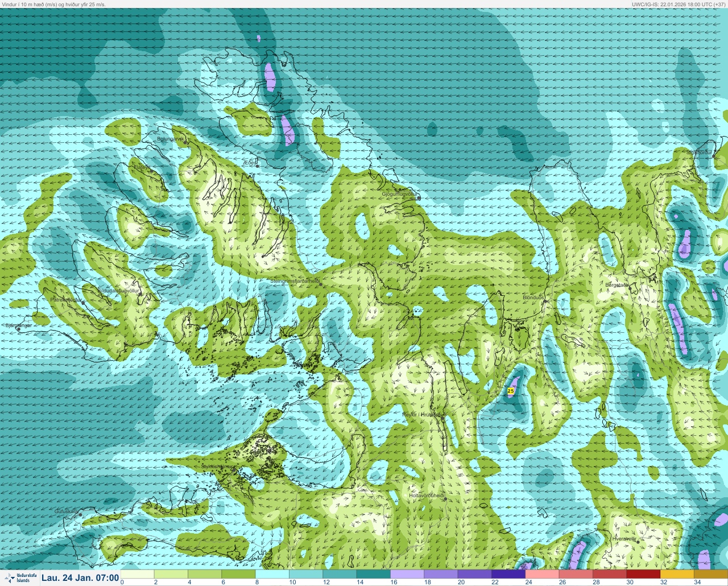Image resolution: width=728 pixels, height=586 pixels.
Task: Pick the pink 24–26 m/s legend swatch
Action: click(542, 574)
